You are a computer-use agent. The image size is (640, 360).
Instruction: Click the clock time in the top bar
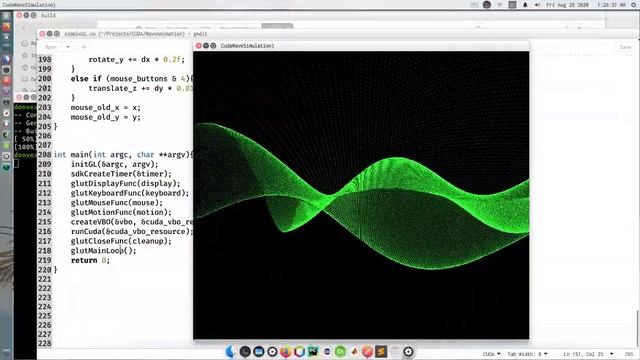click(611, 5)
